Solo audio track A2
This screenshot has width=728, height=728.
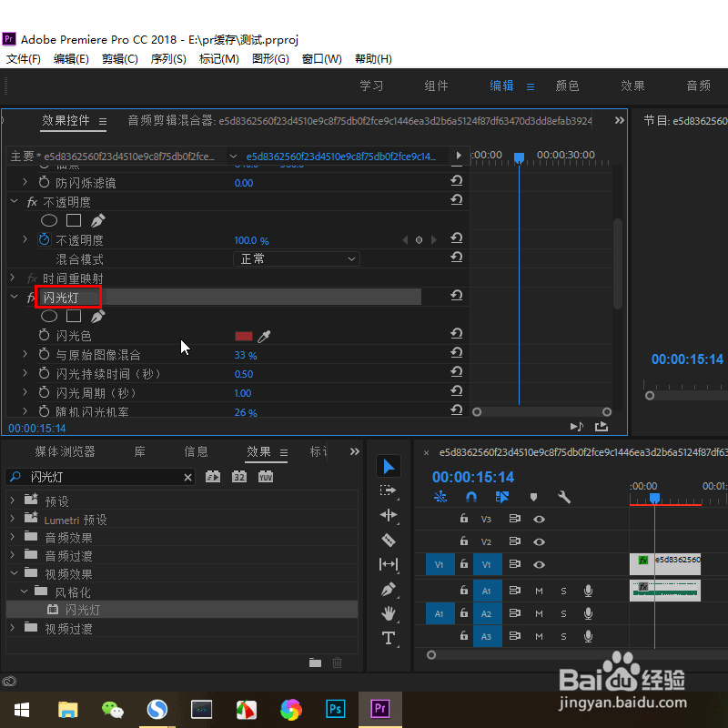coord(563,613)
